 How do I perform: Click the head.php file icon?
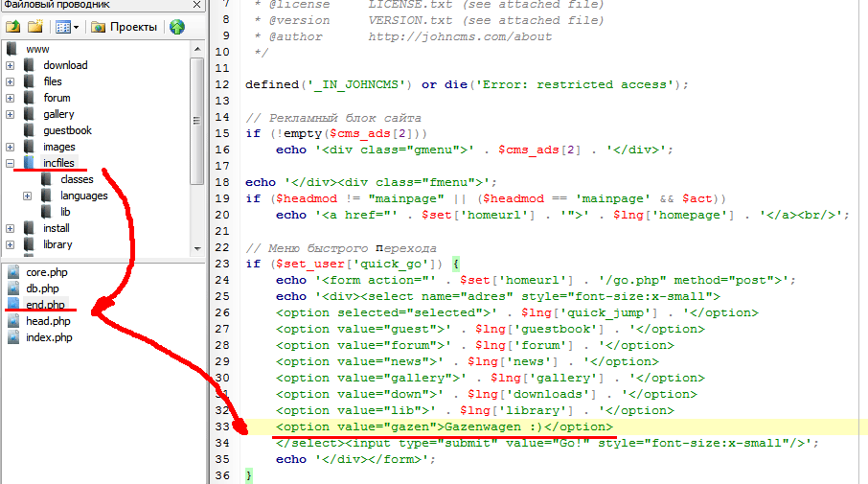[x=13, y=321]
